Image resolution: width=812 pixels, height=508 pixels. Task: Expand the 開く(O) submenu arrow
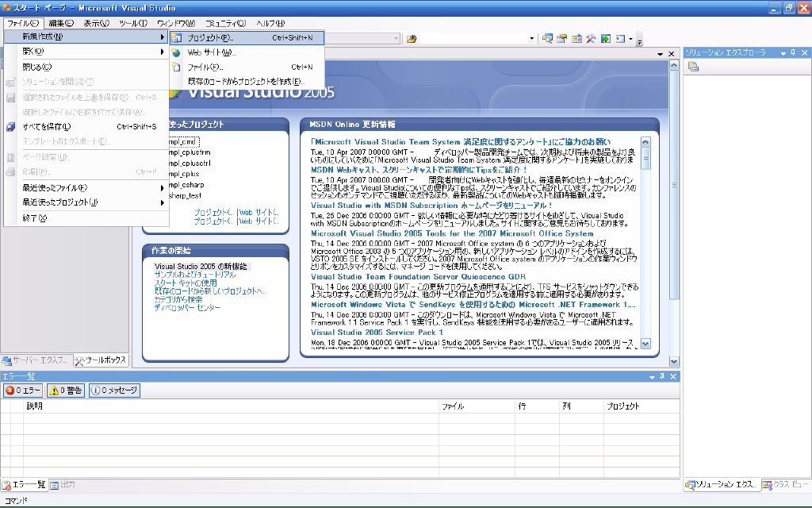(x=162, y=52)
